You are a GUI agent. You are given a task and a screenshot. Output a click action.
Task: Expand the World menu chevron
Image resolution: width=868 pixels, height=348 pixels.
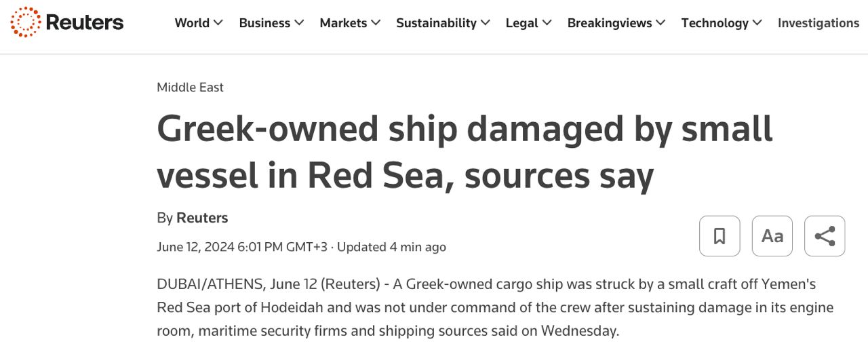pos(218,23)
